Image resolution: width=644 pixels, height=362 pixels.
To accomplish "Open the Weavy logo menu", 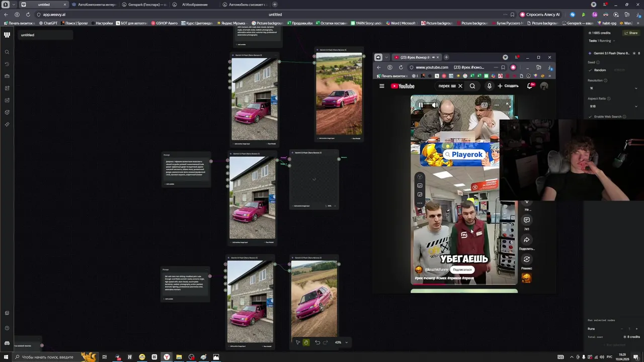I will click(7, 35).
